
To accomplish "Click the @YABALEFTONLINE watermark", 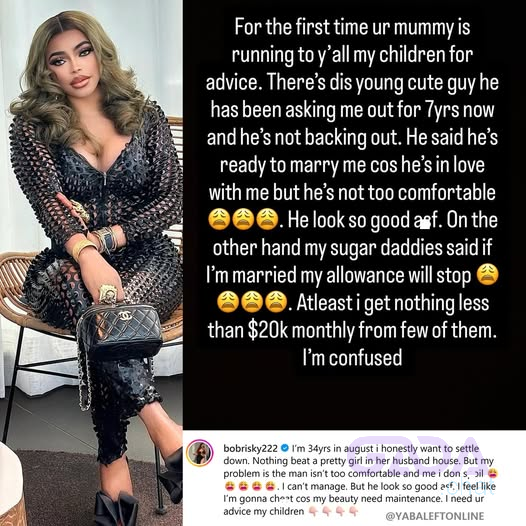I will (x=435, y=516).
